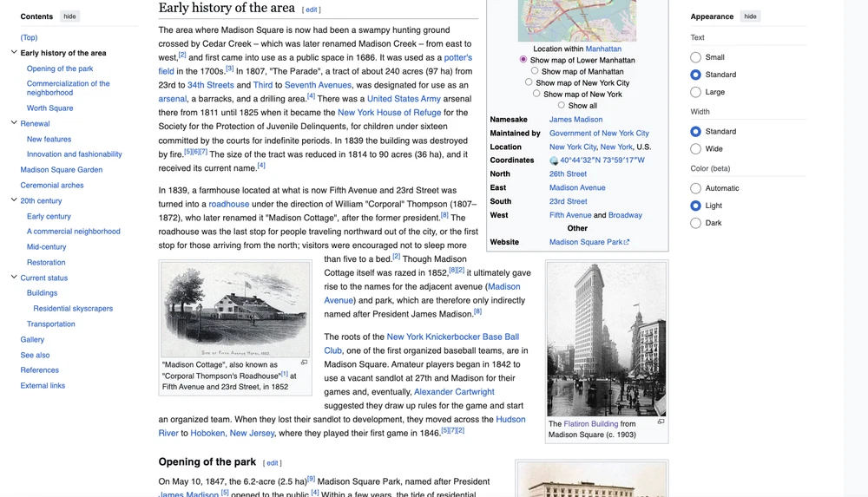Collapse the Early history of the area section in Contents
Image resolution: width=868 pixels, height=497 pixels.
(14, 53)
